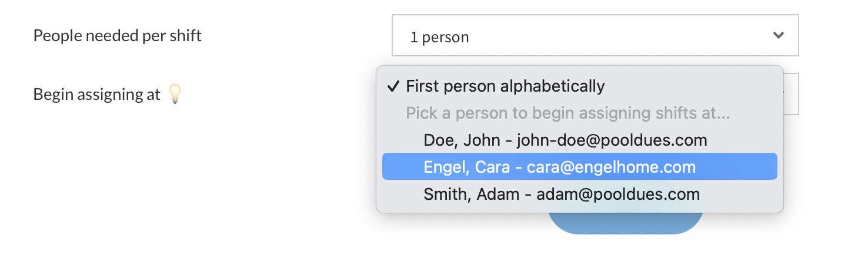Click the cara@engelhome.com highlighted entry
This screenshot has width=868, height=255.
coord(611,167)
